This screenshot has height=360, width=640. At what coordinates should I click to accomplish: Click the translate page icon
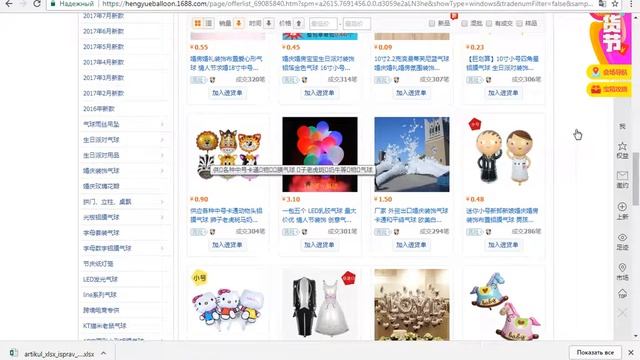[602, 4]
